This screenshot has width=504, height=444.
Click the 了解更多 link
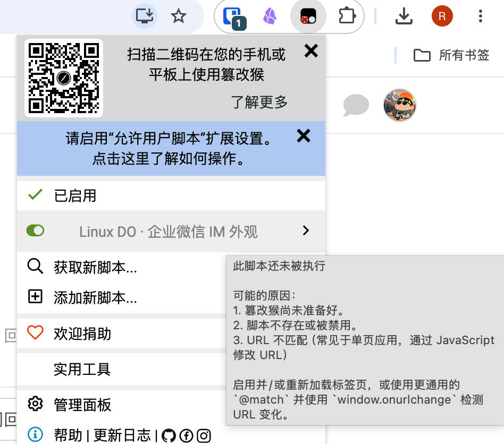pyautogui.click(x=259, y=102)
